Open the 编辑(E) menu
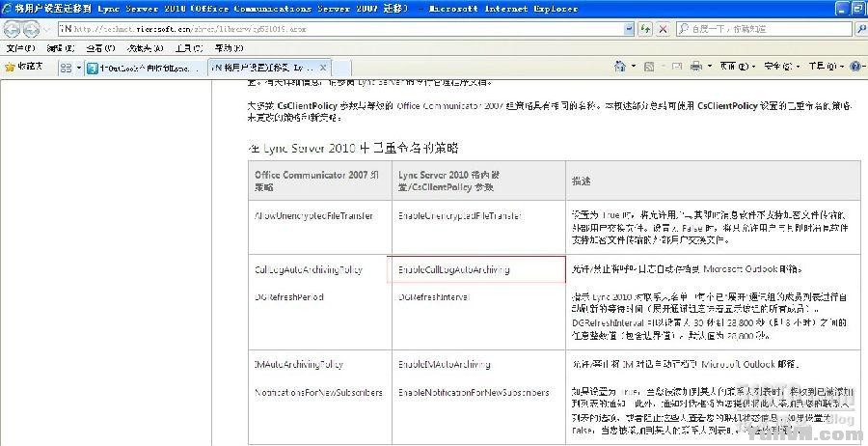The image size is (868, 446). point(62,49)
